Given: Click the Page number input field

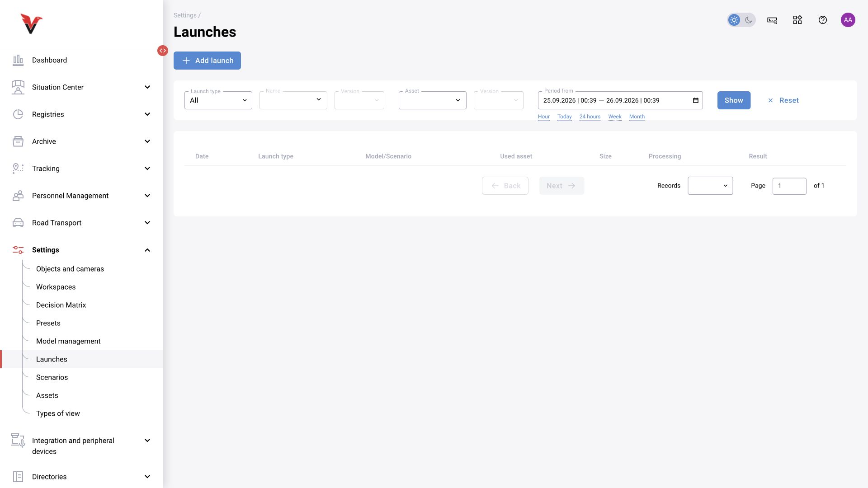Looking at the screenshot, I should point(789,186).
